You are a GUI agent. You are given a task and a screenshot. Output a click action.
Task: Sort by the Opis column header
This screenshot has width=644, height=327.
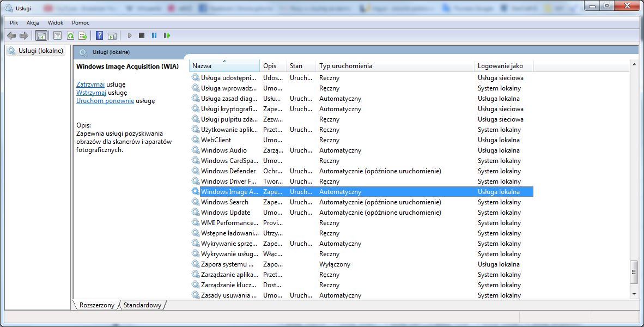coord(273,66)
